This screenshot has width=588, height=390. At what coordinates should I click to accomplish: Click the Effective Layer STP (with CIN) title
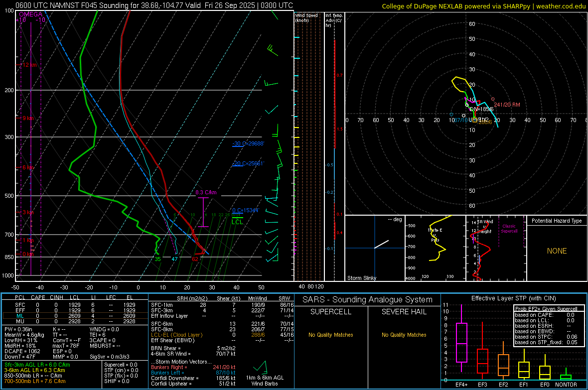coord(513,298)
